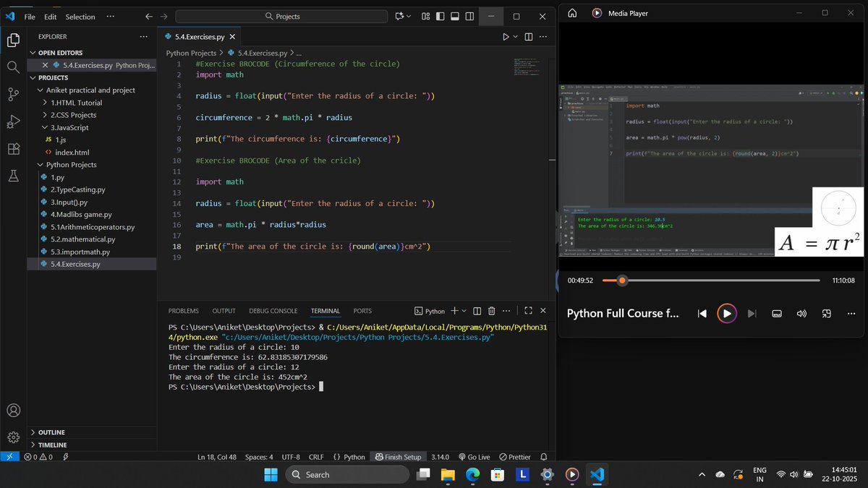Run the Python file with play icon
Image resolution: width=868 pixels, height=488 pixels.
(x=506, y=37)
